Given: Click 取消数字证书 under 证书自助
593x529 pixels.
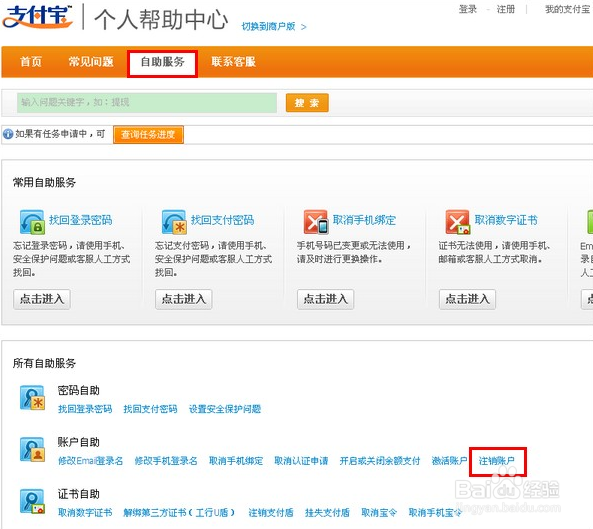Looking at the screenshot, I should pos(85,513).
